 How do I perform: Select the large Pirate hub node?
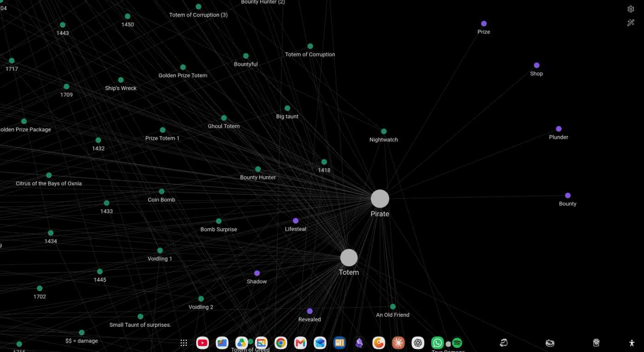pyautogui.click(x=380, y=199)
